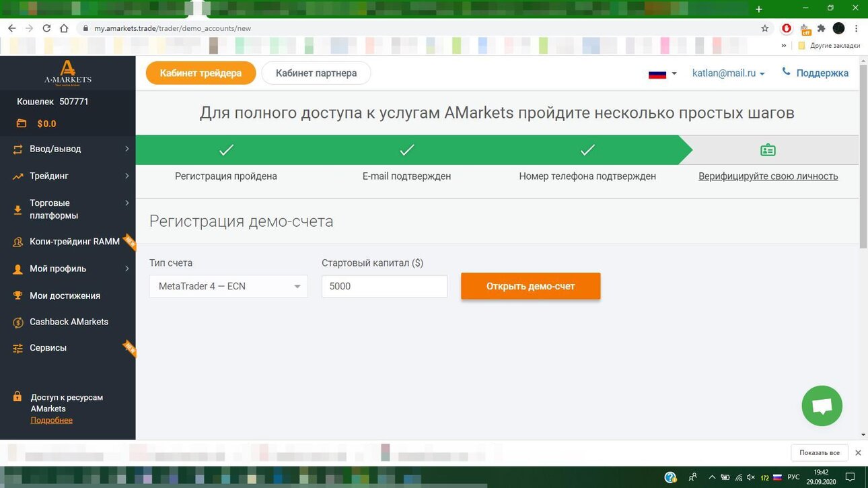The width and height of the screenshot is (868, 488).
Task: Click the Стартовый капитал input field
Action: coord(384,286)
